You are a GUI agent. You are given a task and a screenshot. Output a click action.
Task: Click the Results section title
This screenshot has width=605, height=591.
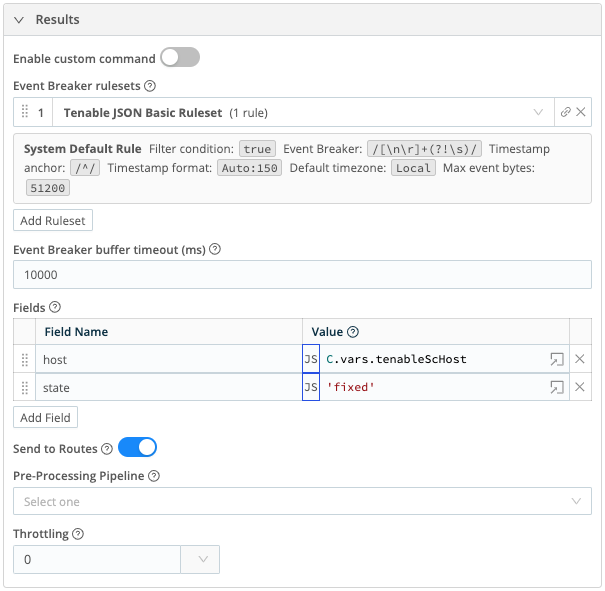[x=57, y=19]
